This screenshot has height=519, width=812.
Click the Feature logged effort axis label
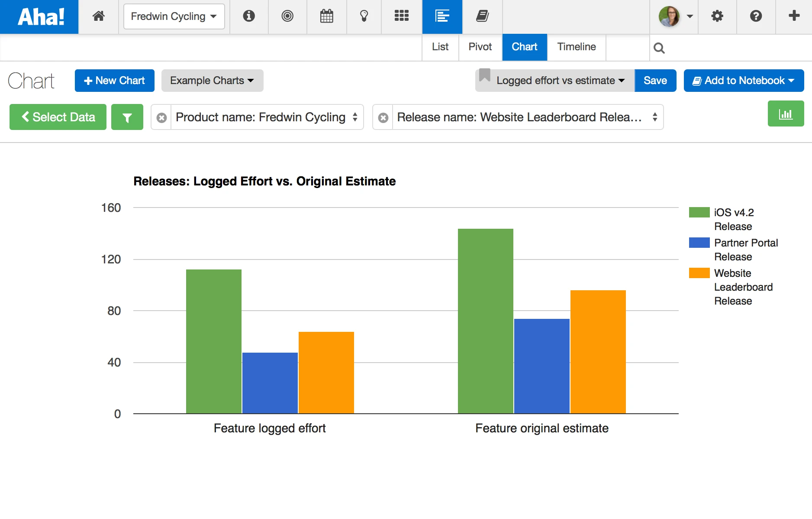(270, 428)
